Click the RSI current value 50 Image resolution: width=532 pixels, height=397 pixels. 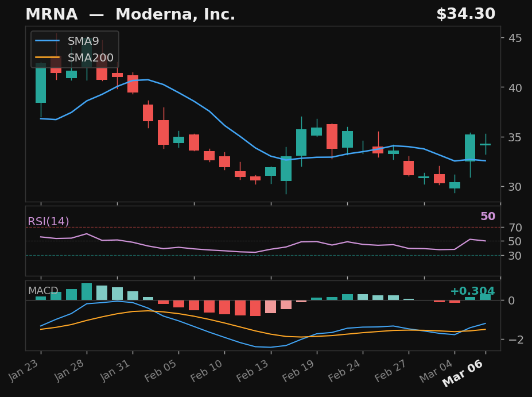pyautogui.click(x=488, y=217)
